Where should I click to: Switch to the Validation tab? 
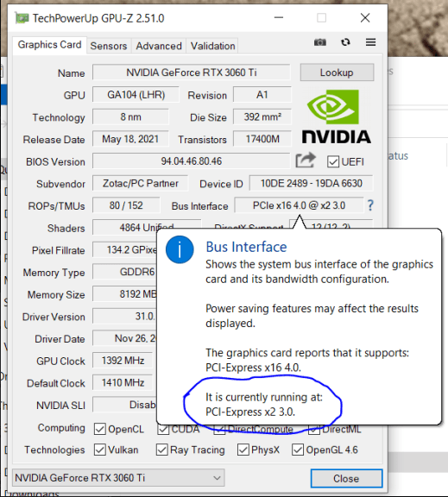(x=212, y=46)
